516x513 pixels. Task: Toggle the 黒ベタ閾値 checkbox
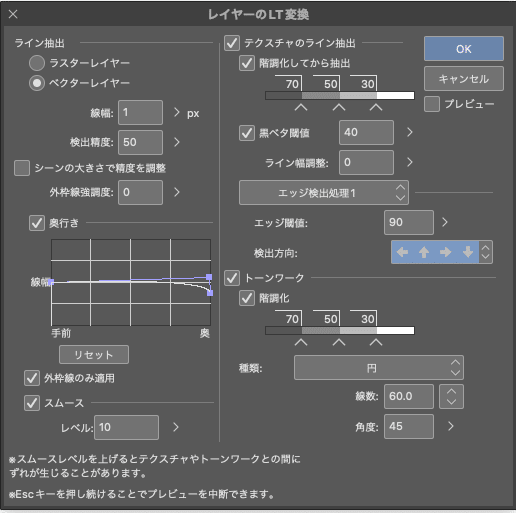click(x=247, y=133)
